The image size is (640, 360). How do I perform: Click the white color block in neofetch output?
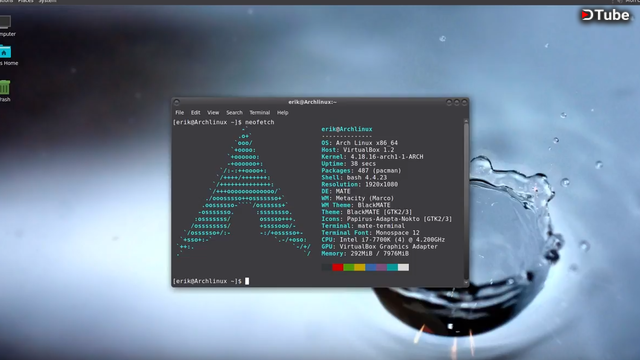tap(403, 267)
